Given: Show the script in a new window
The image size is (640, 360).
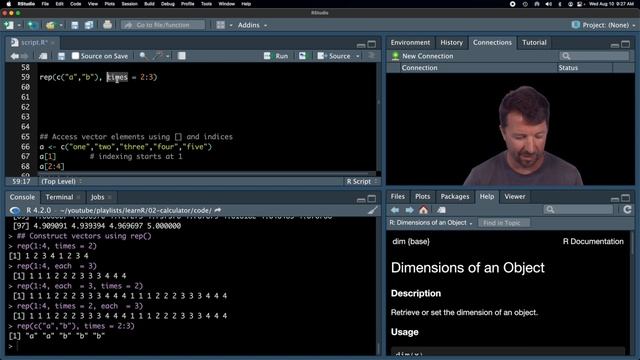Looking at the screenshot, I should point(43,56).
